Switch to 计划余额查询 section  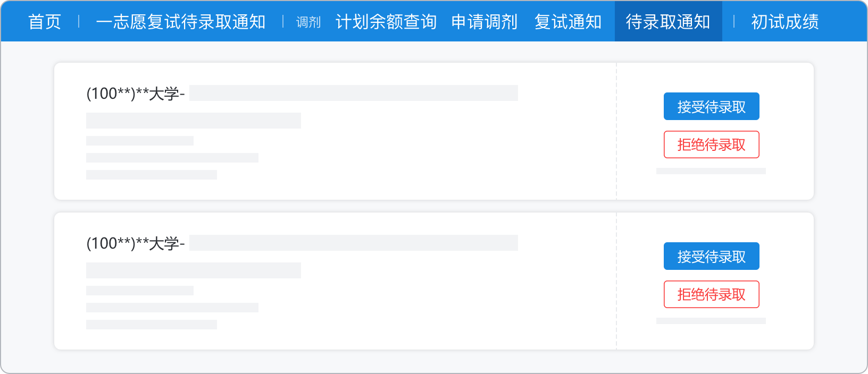click(386, 22)
